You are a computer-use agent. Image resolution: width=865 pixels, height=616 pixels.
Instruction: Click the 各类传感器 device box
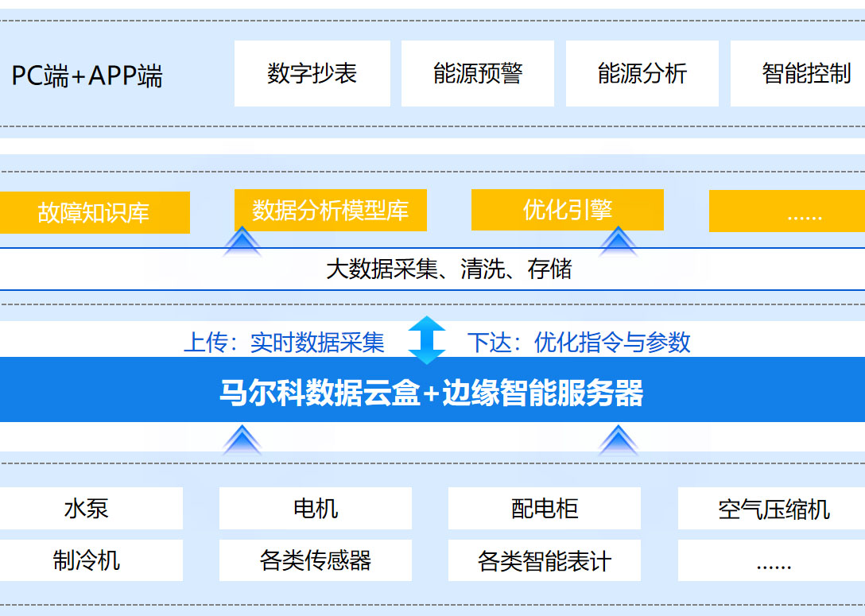316,560
